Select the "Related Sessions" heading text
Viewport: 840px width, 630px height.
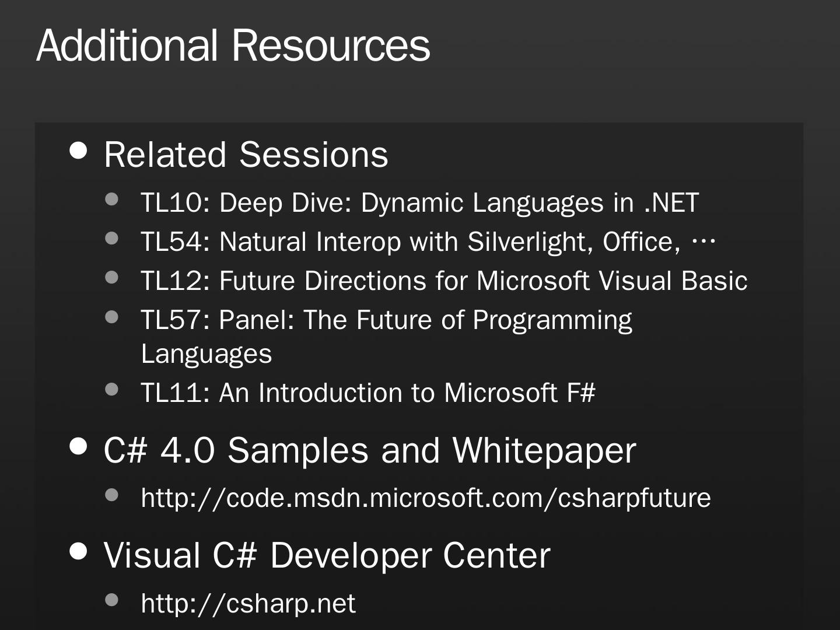click(x=246, y=155)
